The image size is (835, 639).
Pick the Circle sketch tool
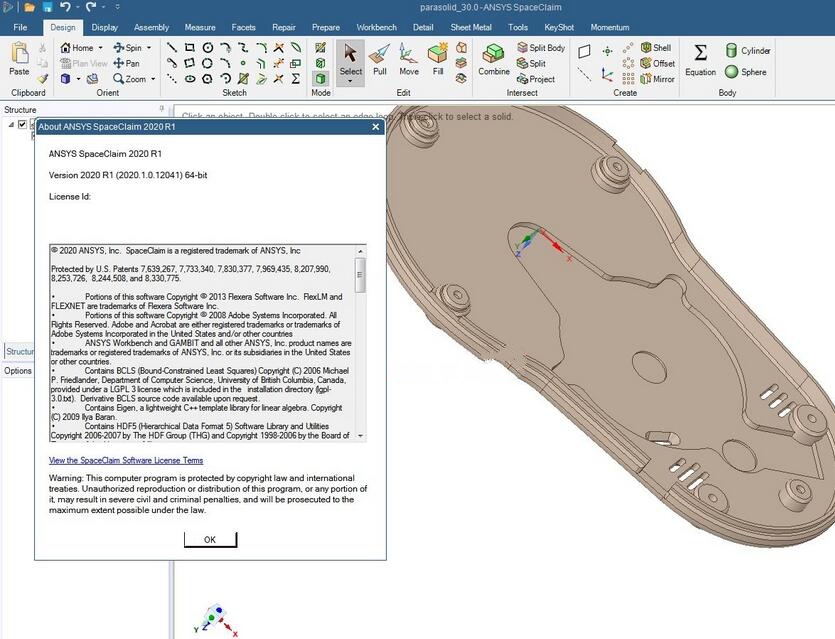click(208, 47)
